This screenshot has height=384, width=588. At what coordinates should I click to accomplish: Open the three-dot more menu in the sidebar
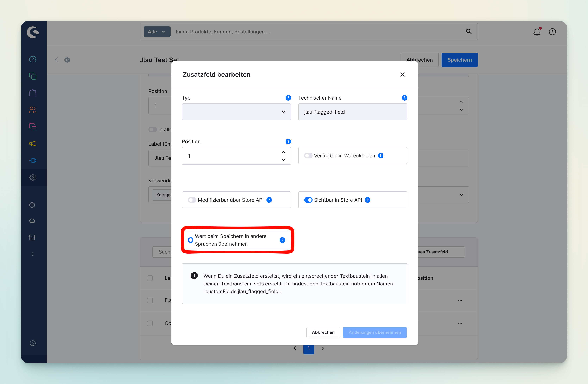(32, 254)
